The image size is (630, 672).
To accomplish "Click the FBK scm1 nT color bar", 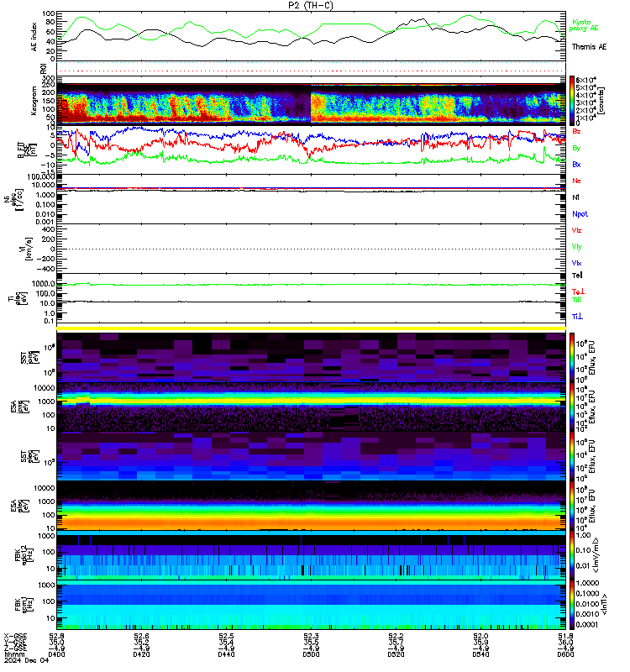I will (x=572, y=605).
